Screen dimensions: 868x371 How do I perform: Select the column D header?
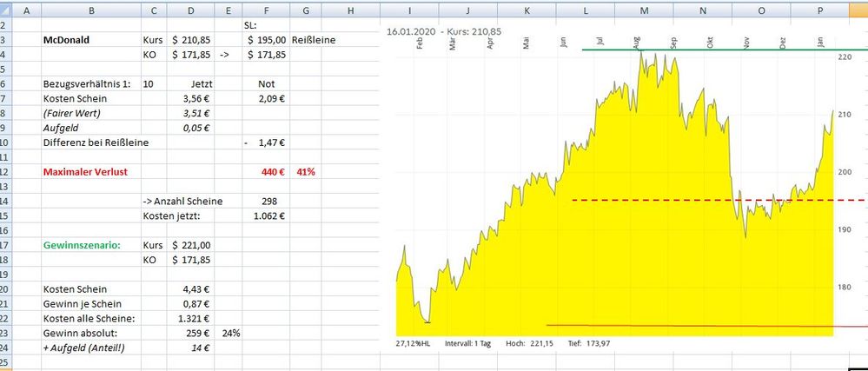pos(189,10)
